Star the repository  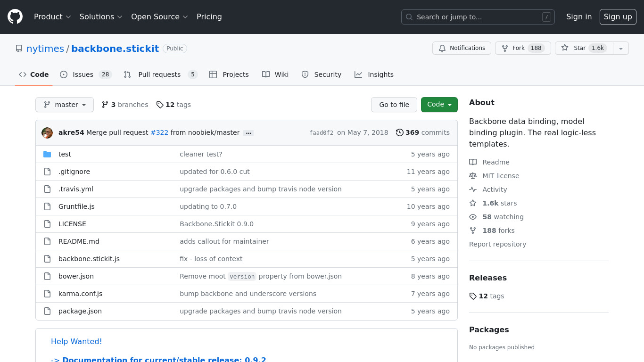584,48
